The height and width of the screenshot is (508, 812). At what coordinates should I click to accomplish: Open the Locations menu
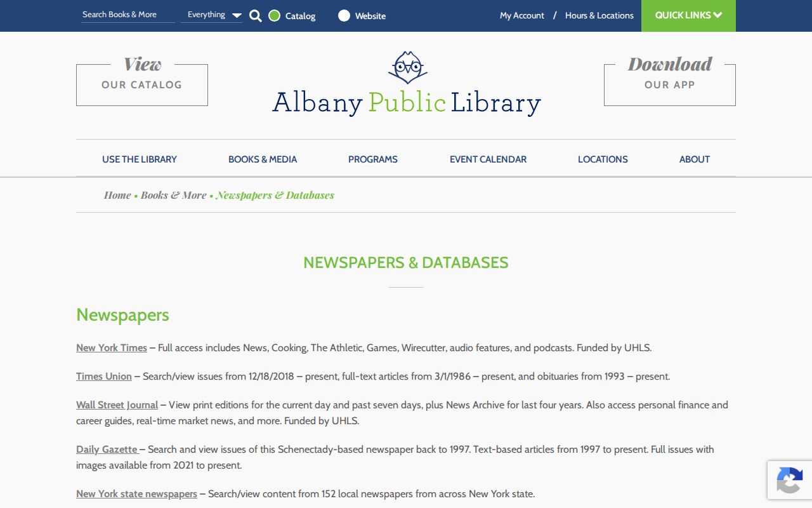[603, 159]
